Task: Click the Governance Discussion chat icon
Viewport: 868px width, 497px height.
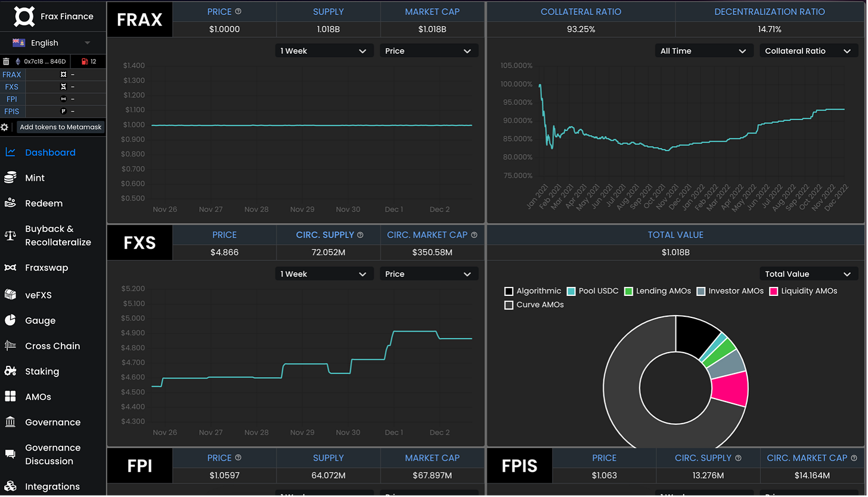Action: 10,455
